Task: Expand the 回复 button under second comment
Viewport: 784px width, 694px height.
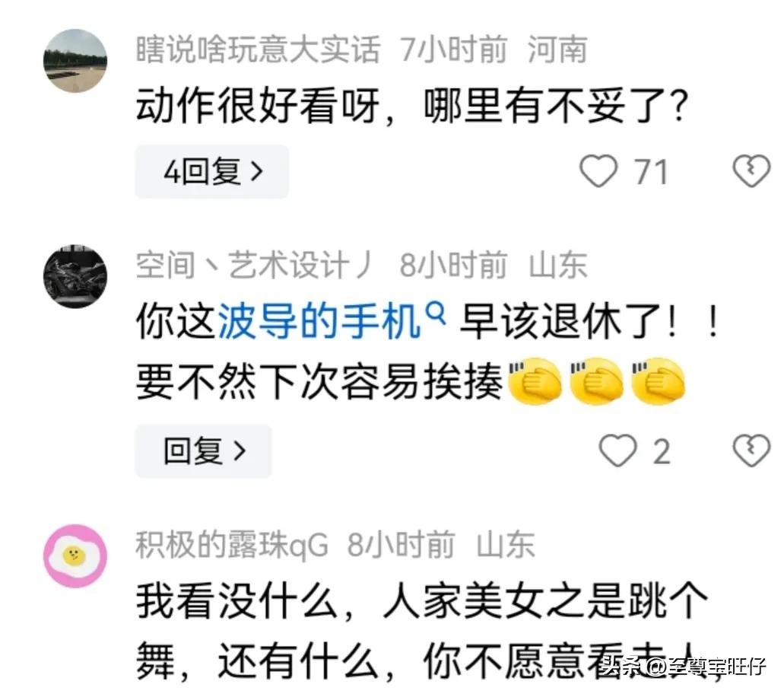Action: [x=204, y=450]
